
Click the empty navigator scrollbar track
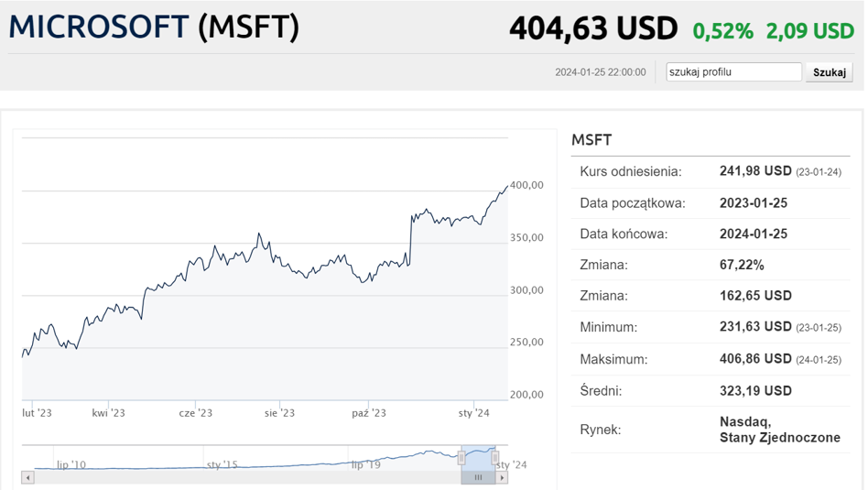[x=238, y=477]
